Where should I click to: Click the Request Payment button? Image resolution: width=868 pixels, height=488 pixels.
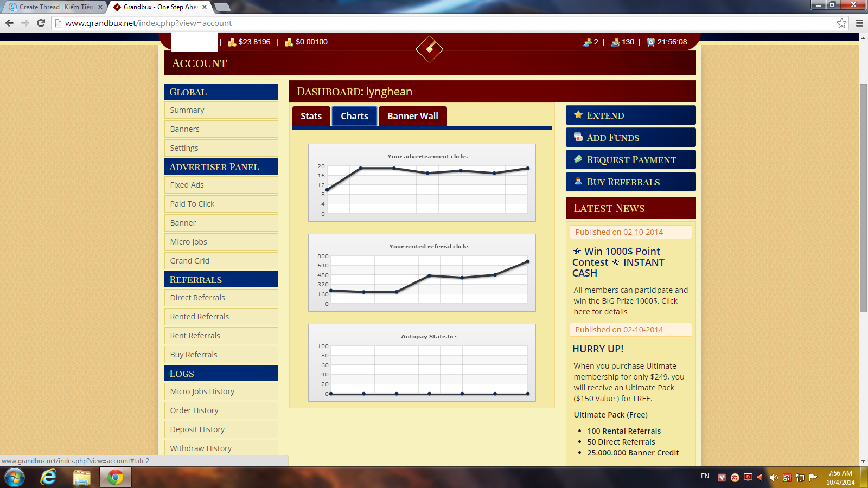pyautogui.click(x=631, y=159)
